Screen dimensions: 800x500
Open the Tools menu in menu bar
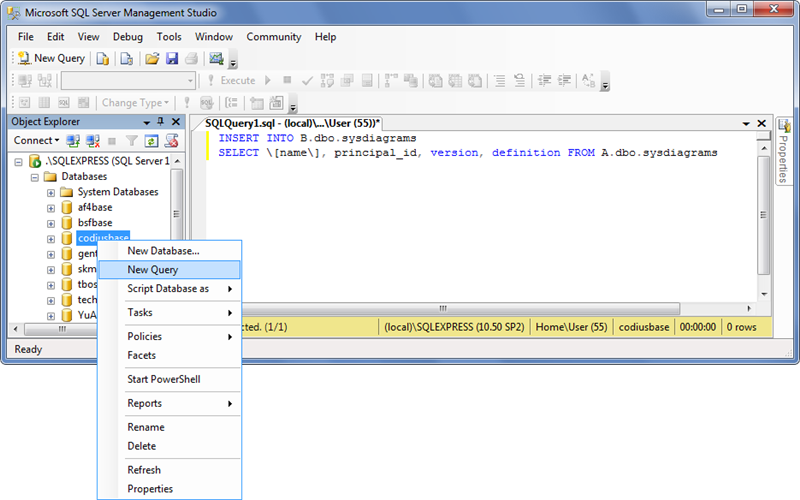tap(169, 37)
